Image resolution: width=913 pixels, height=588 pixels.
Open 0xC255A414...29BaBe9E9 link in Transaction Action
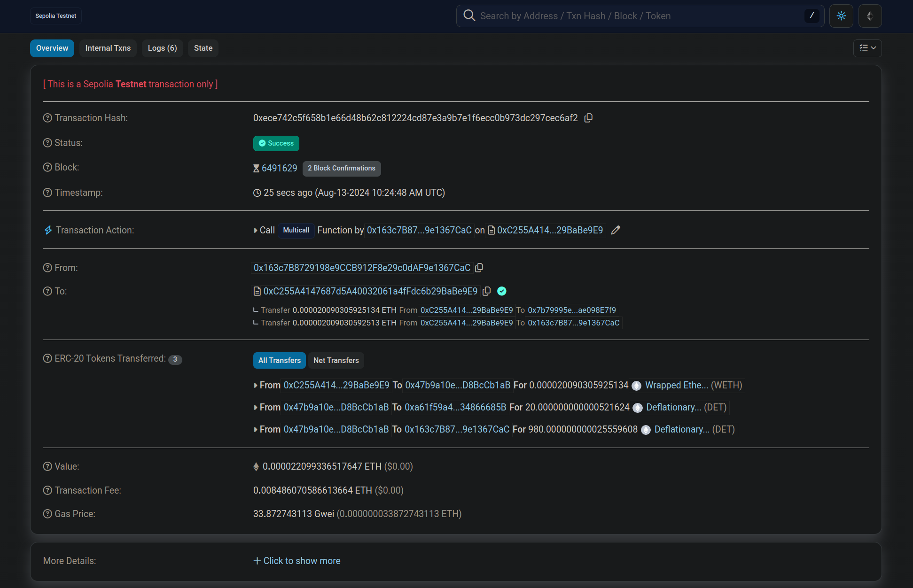click(550, 230)
